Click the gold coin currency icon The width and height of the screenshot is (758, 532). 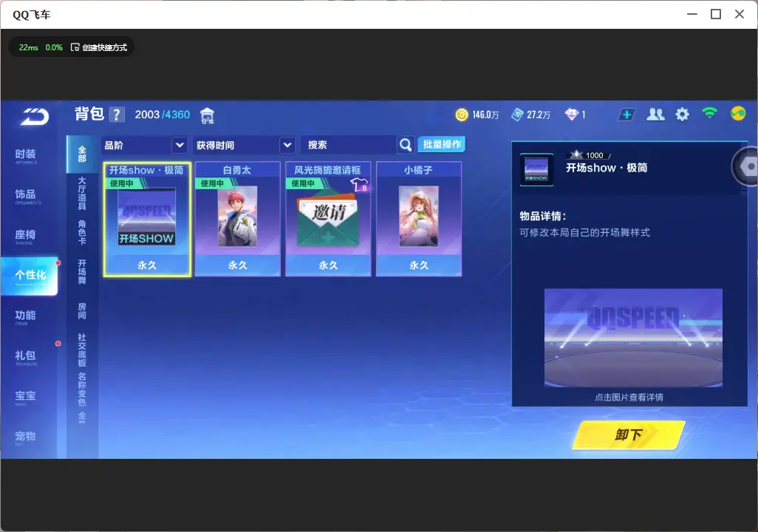(462, 115)
